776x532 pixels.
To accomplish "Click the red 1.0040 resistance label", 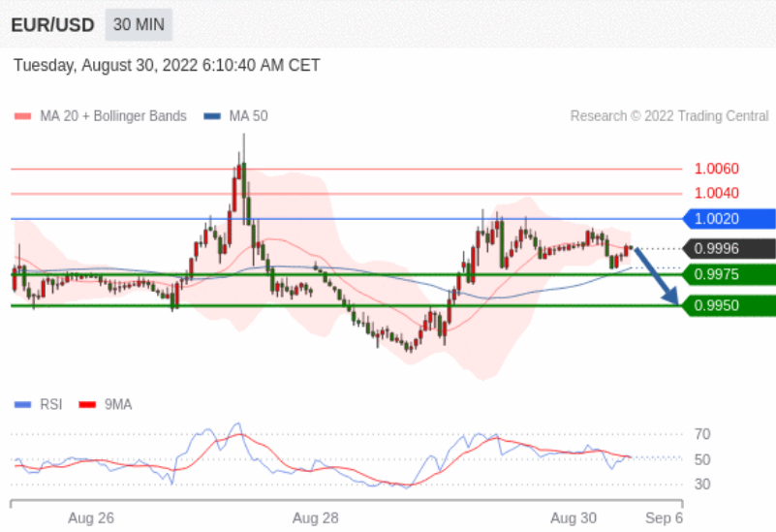I will [716, 193].
